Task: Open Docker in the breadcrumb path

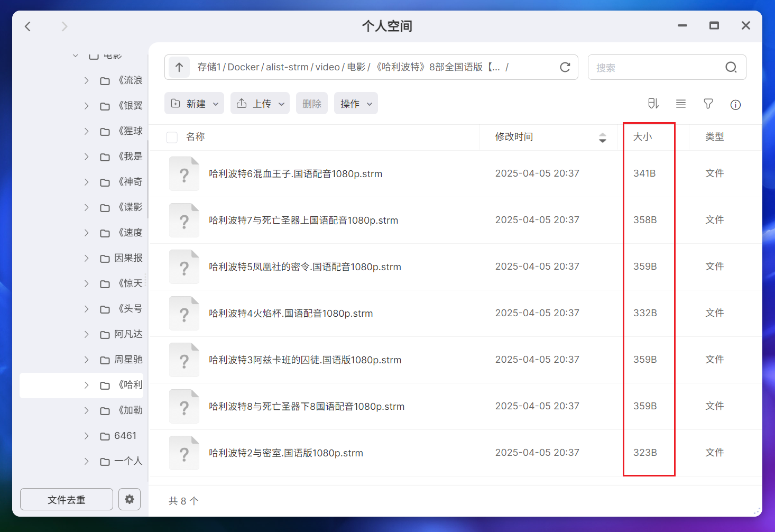Action: 244,67
